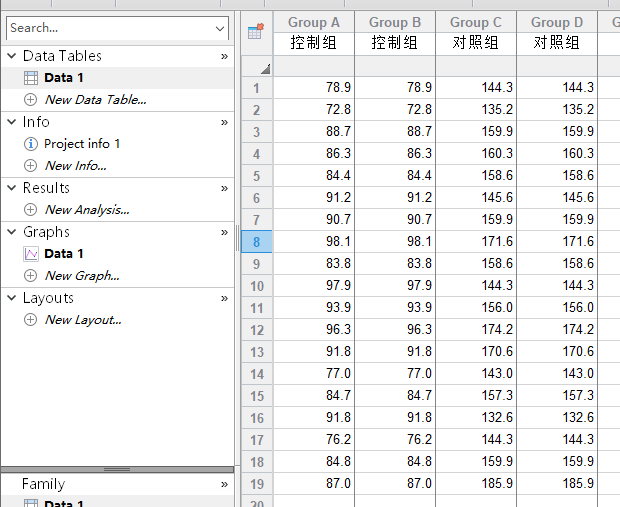620x507 pixels.
Task: Click the plus icon beside New Layout
Action: pos(30,320)
